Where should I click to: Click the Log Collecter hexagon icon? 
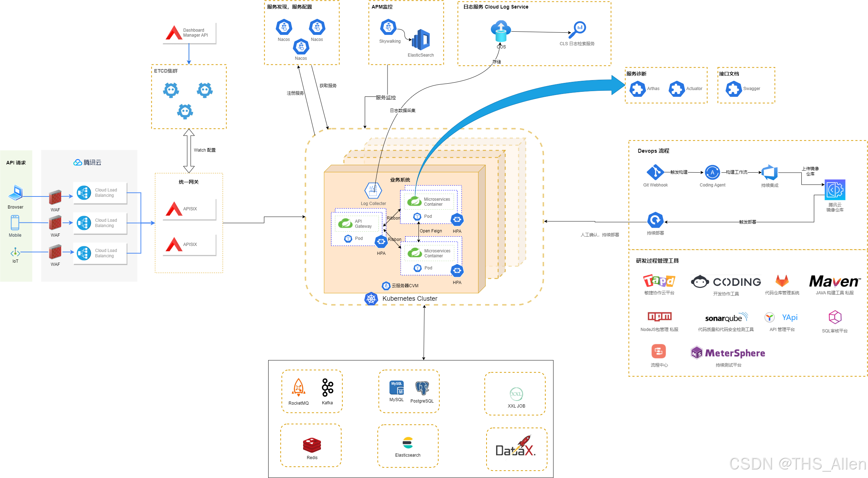pos(373,191)
